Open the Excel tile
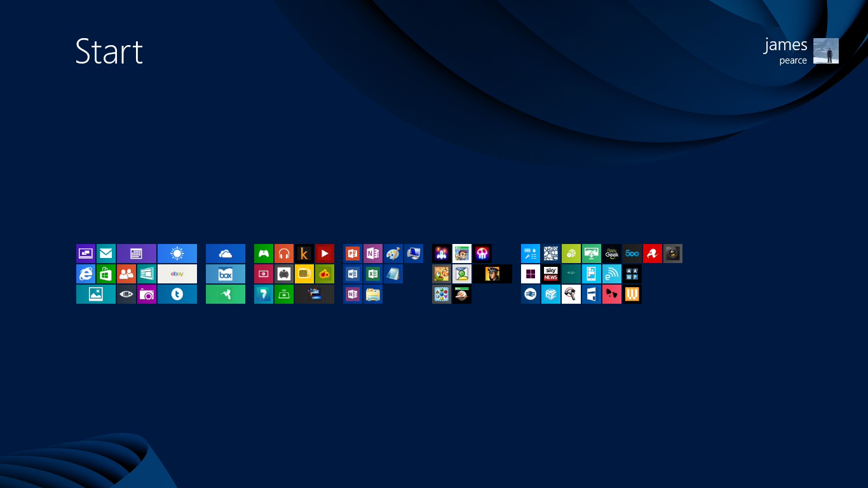The height and width of the screenshot is (488, 868). (373, 274)
